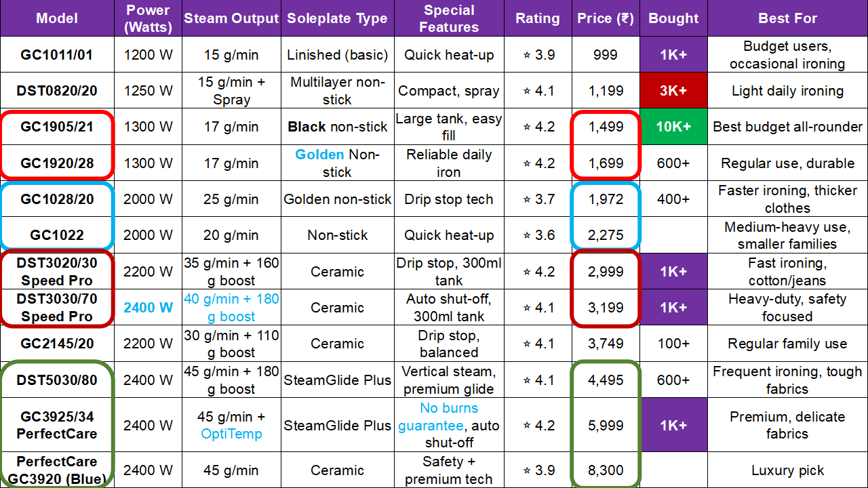Screen dimensions: 868x488
Task: Select the DST5030/80 model cell
Action: click(57, 380)
